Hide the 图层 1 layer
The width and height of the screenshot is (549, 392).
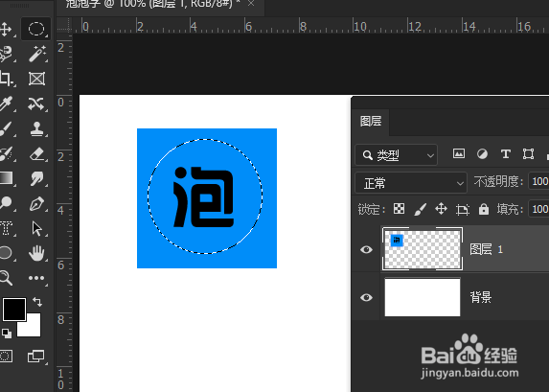coord(366,249)
